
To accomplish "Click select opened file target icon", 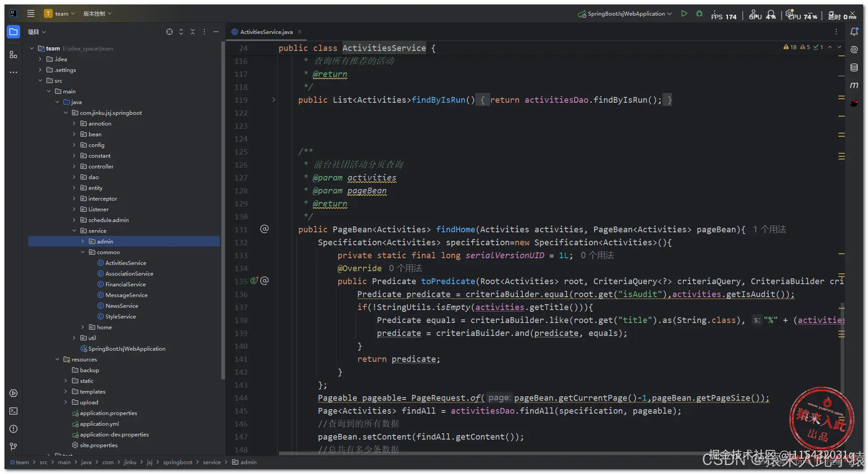I will click(x=169, y=32).
